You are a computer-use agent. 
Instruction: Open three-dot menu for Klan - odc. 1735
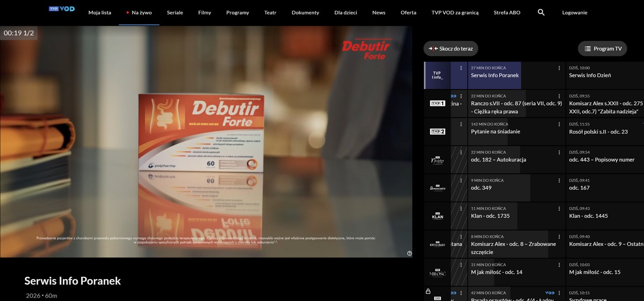click(559, 209)
